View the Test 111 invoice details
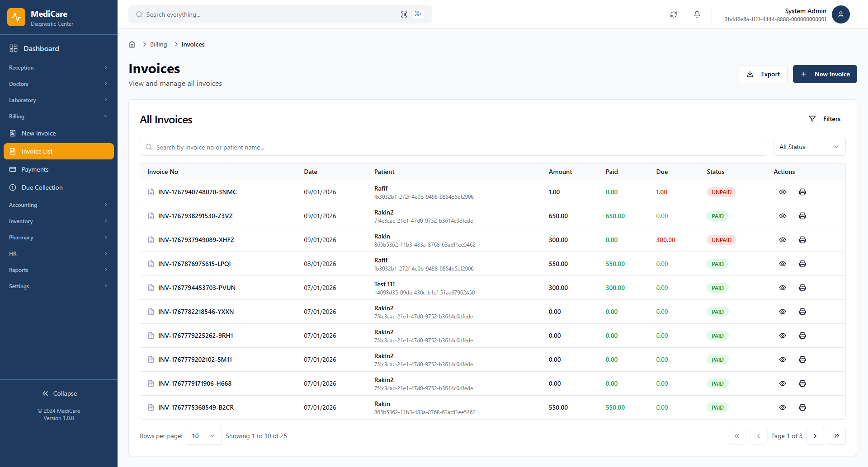 coord(783,288)
